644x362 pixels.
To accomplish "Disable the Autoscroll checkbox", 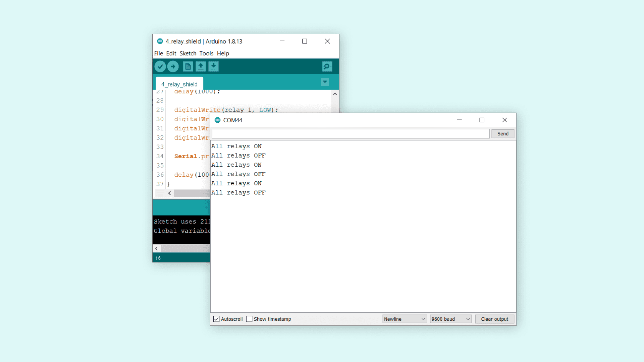I will pos(216,319).
